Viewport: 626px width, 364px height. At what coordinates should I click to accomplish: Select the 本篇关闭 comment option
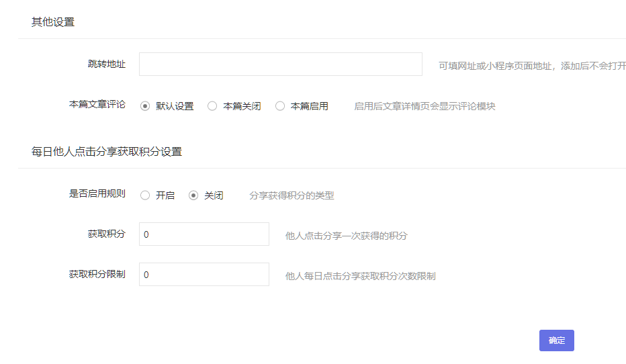212,106
